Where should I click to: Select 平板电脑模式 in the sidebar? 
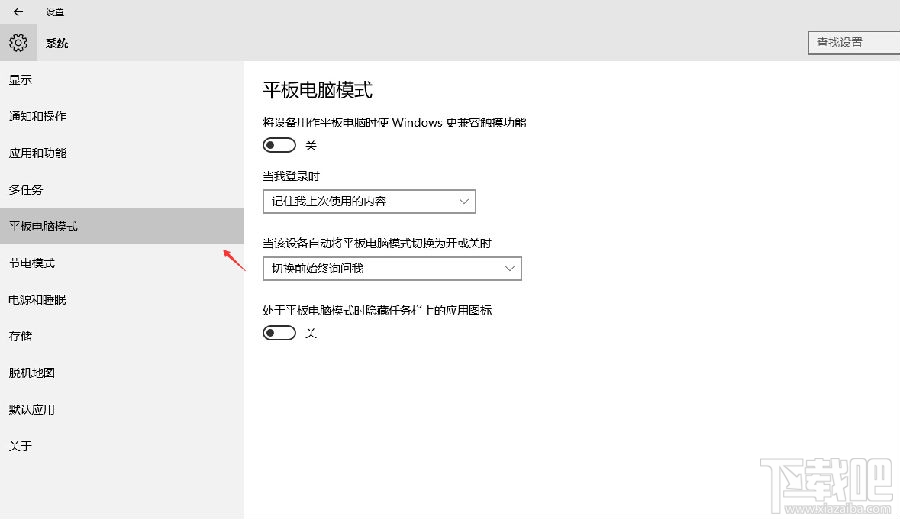[x=122, y=226]
